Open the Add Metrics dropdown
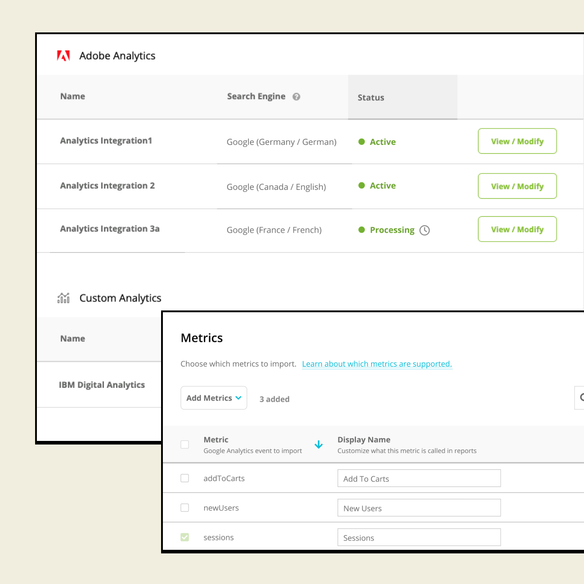Image resolution: width=584 pixels, height=584 pixels. (x=214, y=398)
